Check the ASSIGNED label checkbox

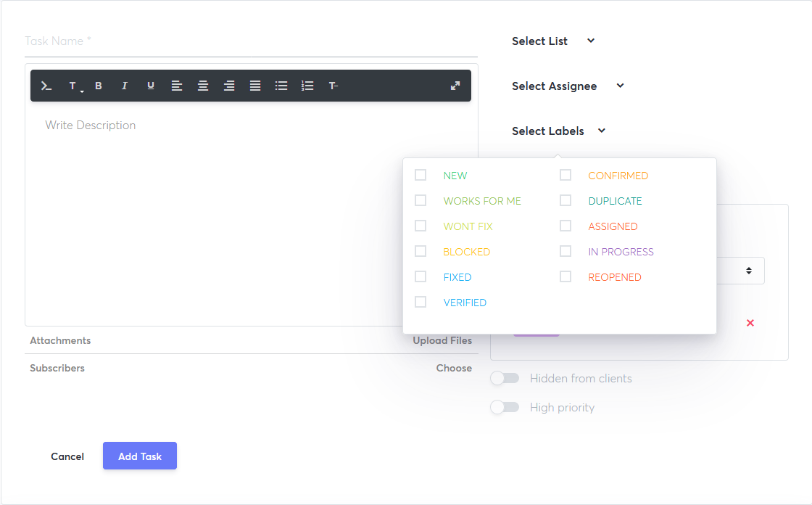tap(565, 226)
